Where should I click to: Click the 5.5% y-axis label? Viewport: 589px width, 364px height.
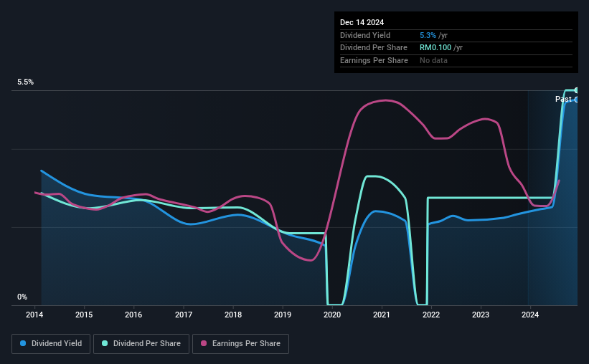tap(25, 82)
